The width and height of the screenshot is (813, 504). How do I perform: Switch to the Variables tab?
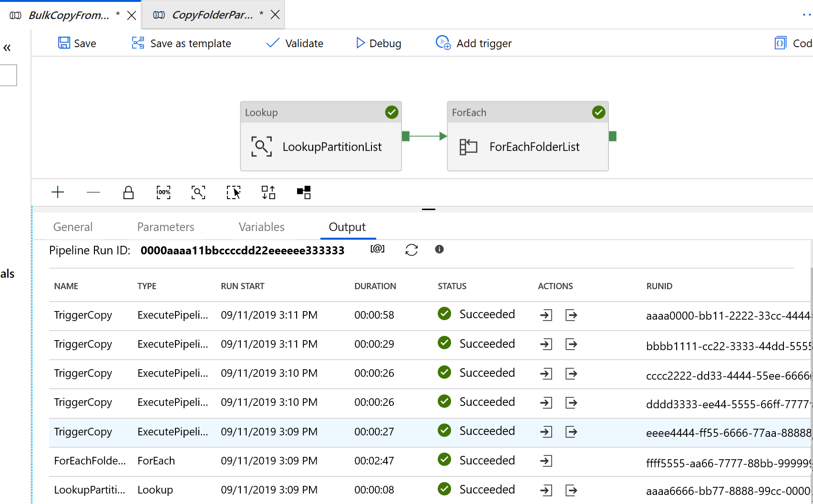coord(261,227)
